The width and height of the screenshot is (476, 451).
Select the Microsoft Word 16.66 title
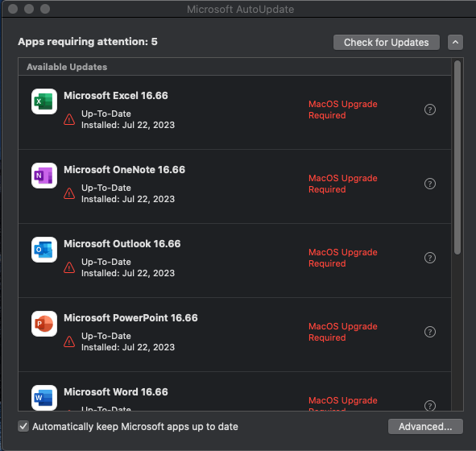point(116,392)
